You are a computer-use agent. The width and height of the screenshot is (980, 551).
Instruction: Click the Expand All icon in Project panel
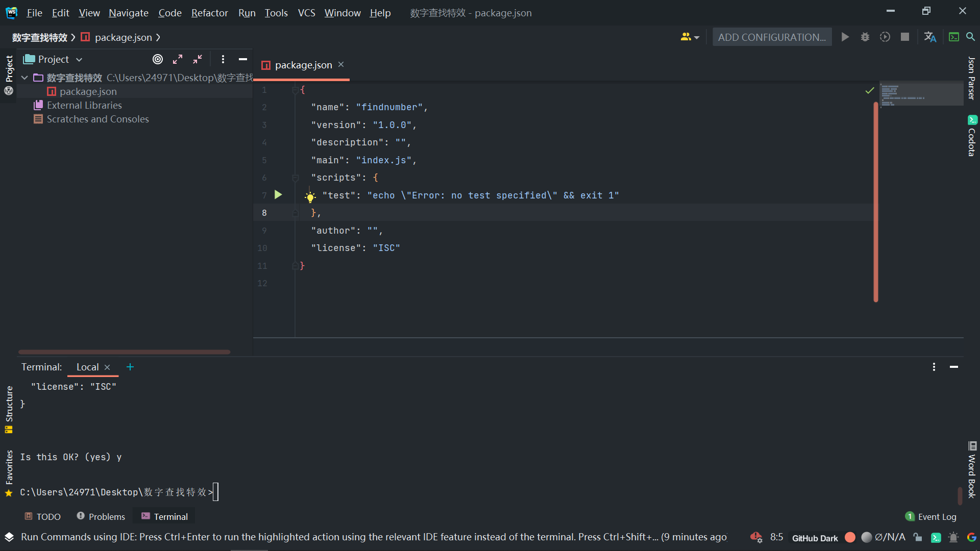[x=178, y=59]
